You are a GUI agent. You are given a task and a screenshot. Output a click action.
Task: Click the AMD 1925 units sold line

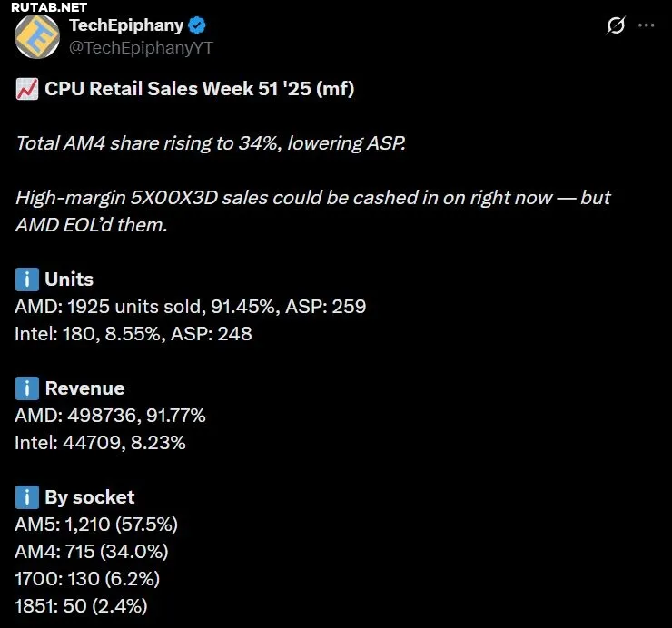click(x=190, y=307)
